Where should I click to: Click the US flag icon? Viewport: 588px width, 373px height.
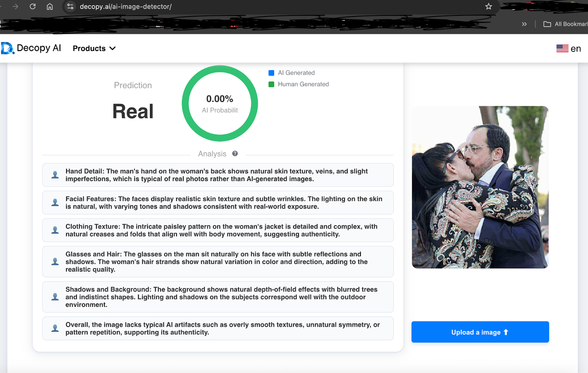[562, 49]
